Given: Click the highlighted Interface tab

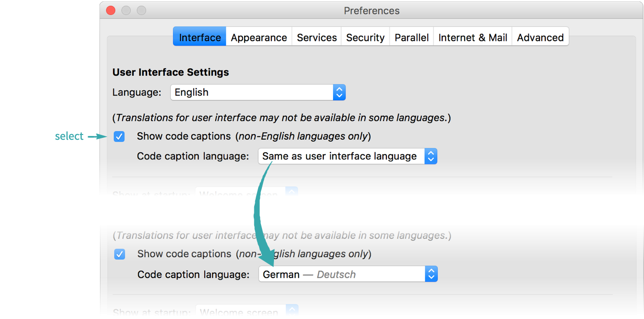Looking at the screenshot, I should click(x=200, y=37).
